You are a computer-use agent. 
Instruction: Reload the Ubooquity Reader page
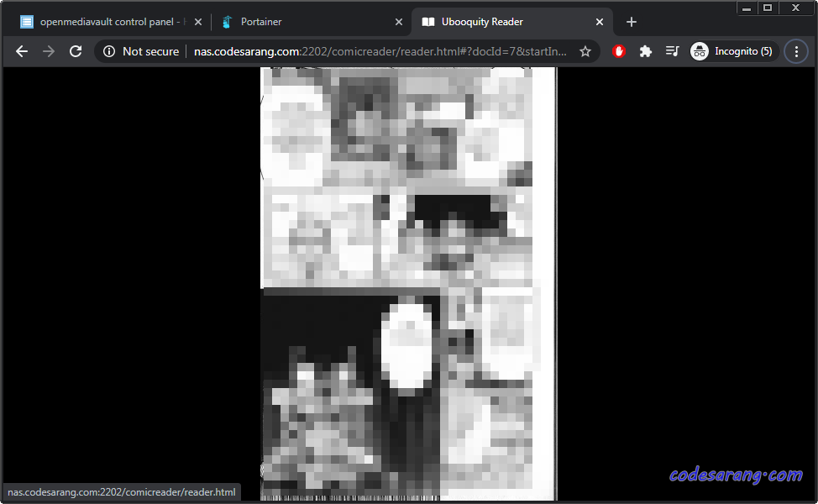click(76, 51)
